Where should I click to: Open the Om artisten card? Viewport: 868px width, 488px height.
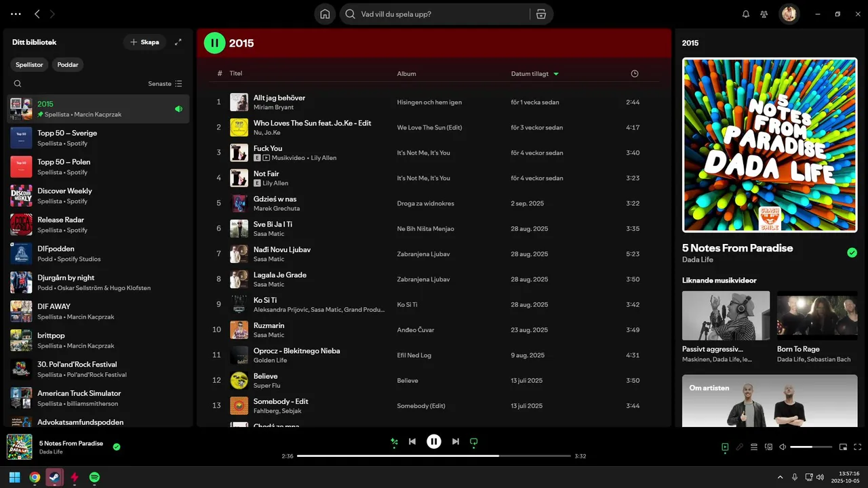[770, 401]
